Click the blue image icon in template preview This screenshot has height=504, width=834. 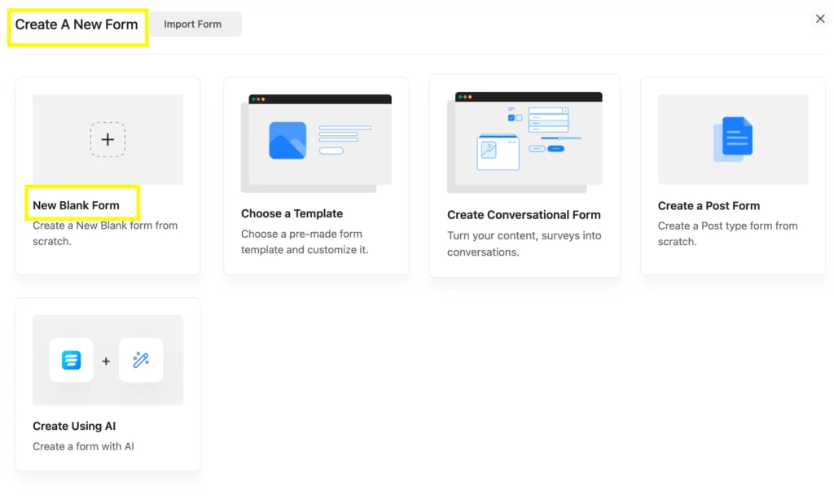pyautogui.click(x=288, y=140)
